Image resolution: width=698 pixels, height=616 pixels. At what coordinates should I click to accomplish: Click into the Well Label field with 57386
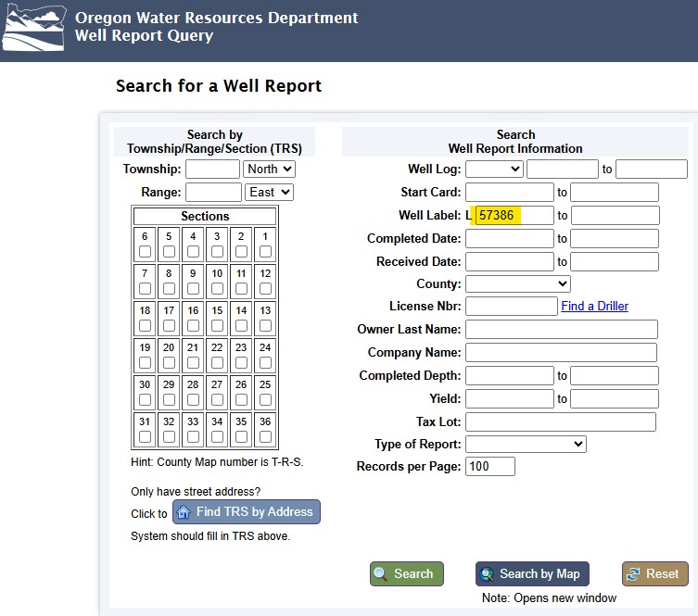click(x=514, y=215)
